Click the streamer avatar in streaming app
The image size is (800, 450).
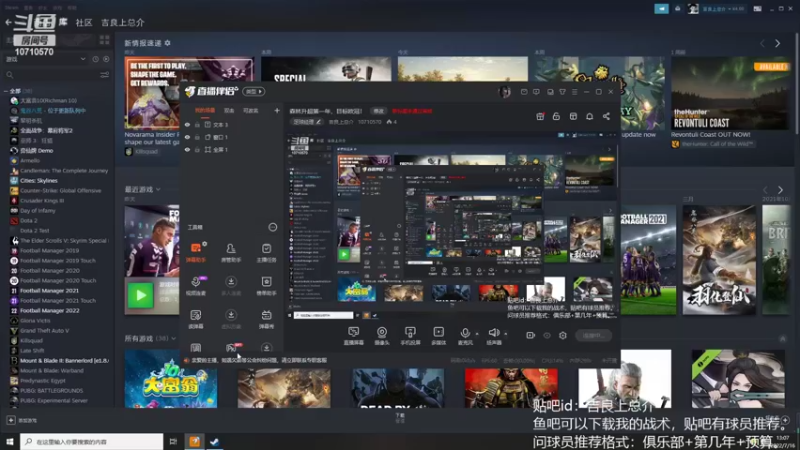(505, 92)
